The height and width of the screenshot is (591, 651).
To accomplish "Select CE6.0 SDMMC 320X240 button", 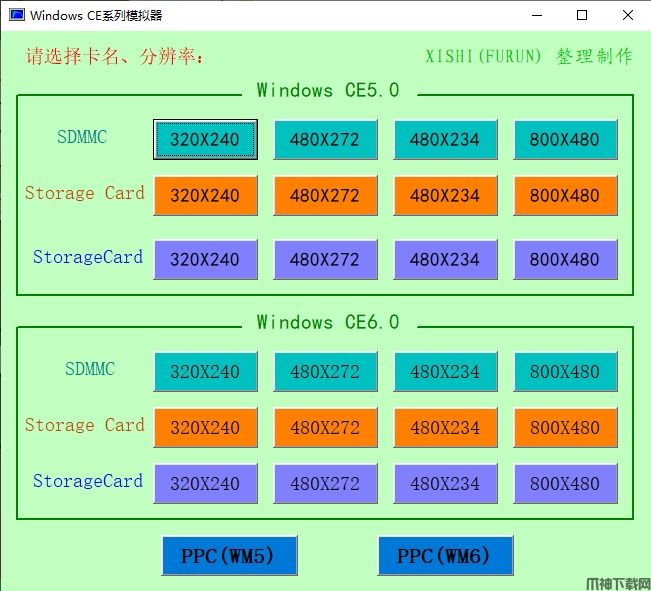I will click(205, 372).
